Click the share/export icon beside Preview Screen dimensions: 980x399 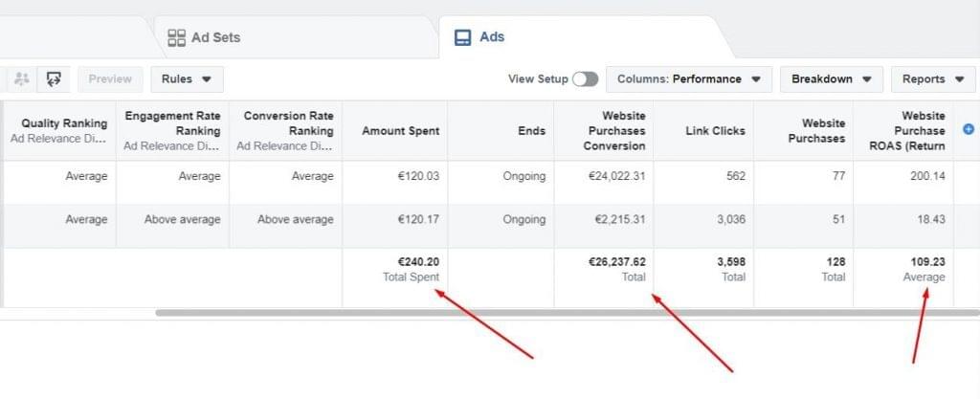coord(54,78)
